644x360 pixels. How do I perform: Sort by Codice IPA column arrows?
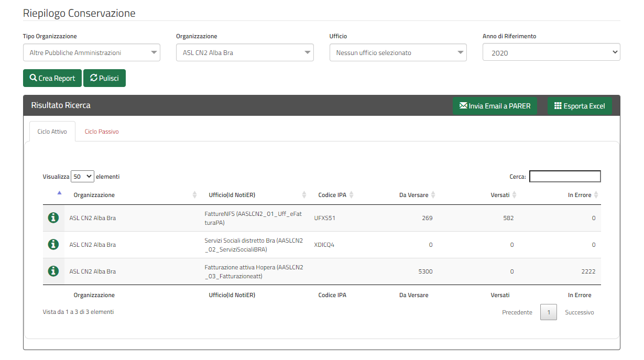tap(352, 195)
